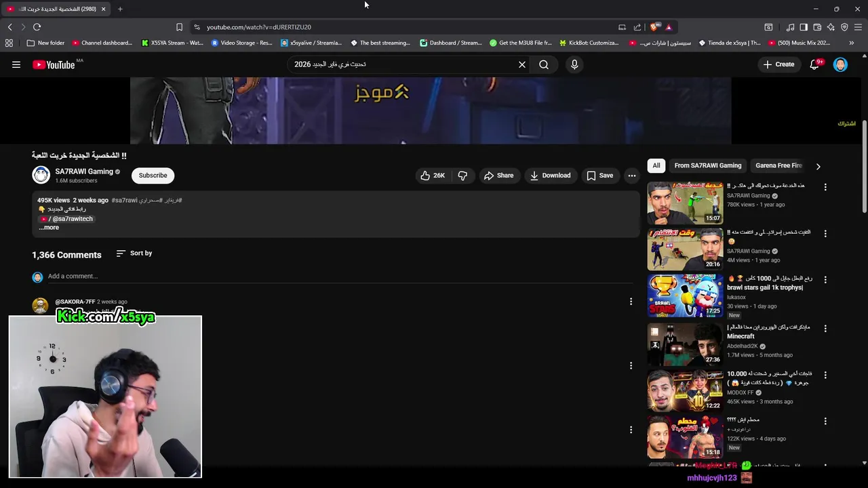868x488 pixels.
Task: Focus the Add a comment field
Action: pos(339,277)
